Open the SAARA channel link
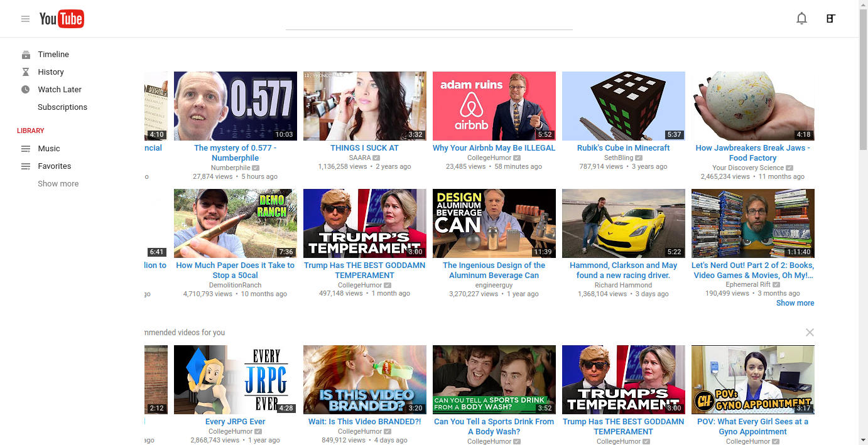Viewport: 868px width, 445px height. coord(360,158)
